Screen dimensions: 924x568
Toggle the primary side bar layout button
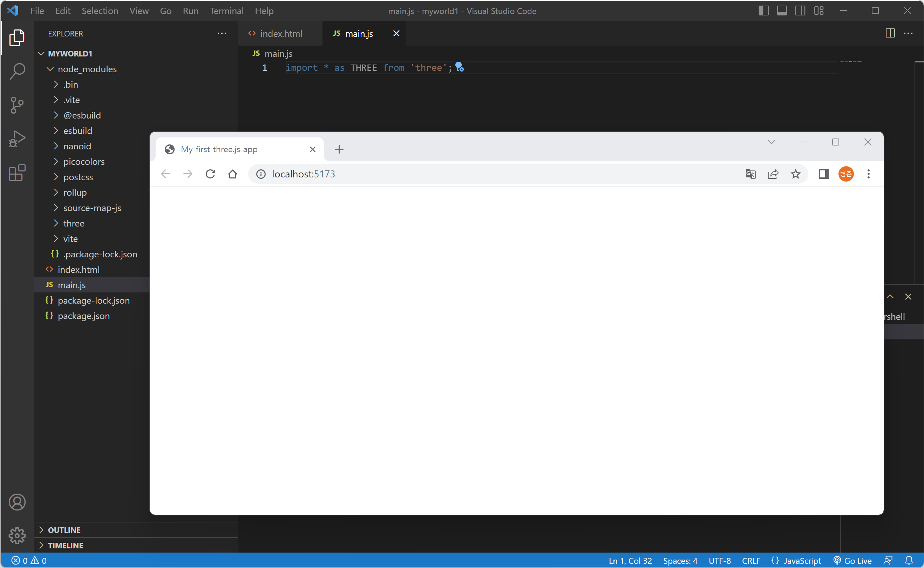point(763,11)
